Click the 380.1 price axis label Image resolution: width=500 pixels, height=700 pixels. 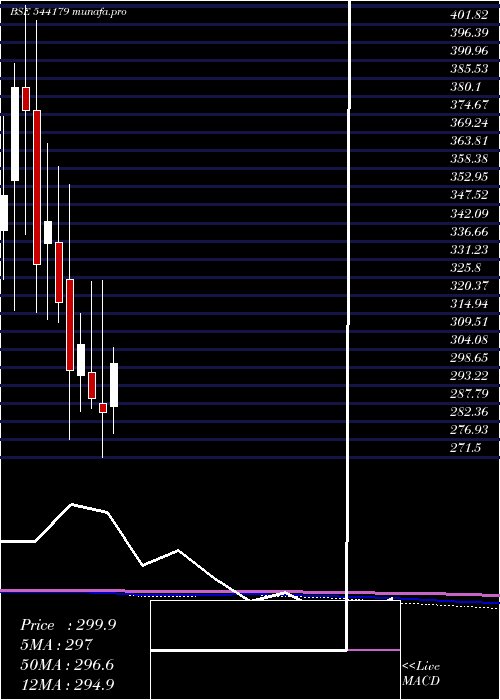tap(465, 87)
